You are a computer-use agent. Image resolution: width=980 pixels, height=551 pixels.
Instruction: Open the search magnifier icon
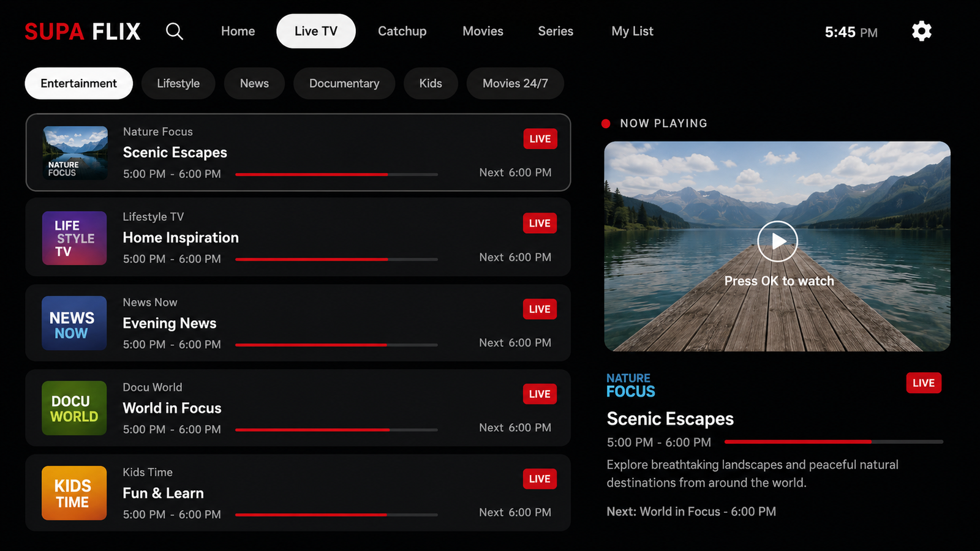point(175,31)
